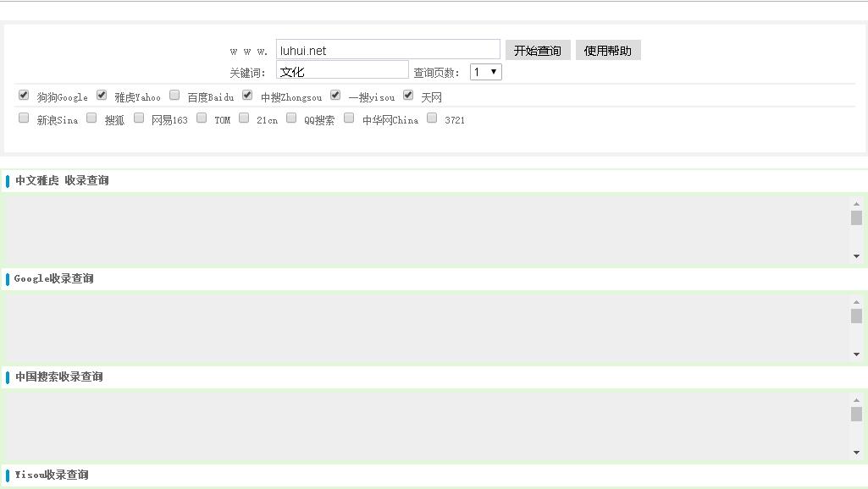Click the 中国搜索收录查询 heading
The width and height of the screenshot is (868, 489).
[x=59, y=376]
